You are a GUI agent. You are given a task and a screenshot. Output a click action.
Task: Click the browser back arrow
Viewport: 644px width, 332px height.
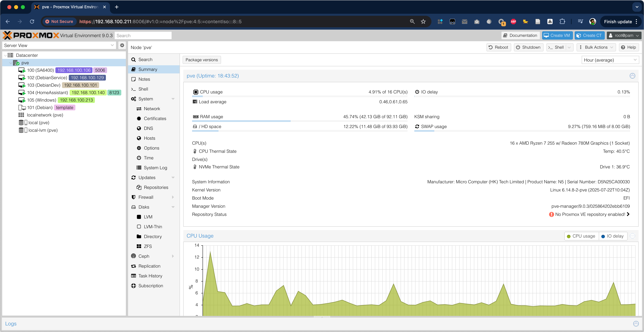(x=8, y=22)
